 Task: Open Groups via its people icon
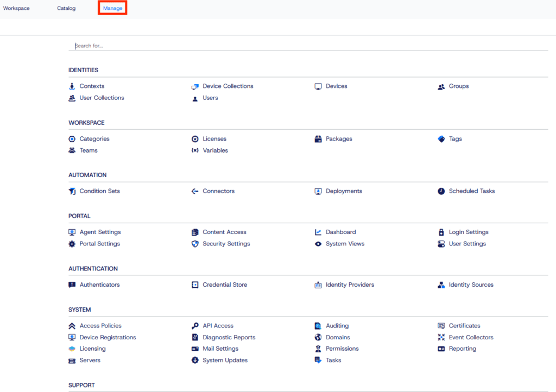click(441, 86)
